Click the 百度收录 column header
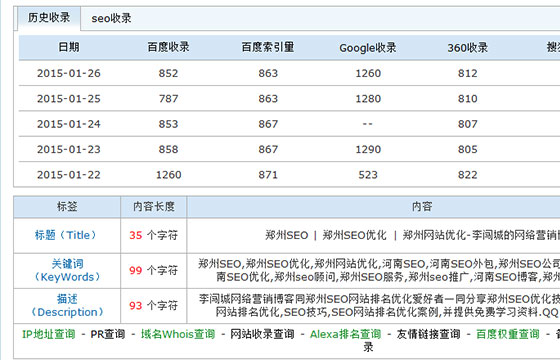Viewport: 560px width, 360px height. point(169,48)
